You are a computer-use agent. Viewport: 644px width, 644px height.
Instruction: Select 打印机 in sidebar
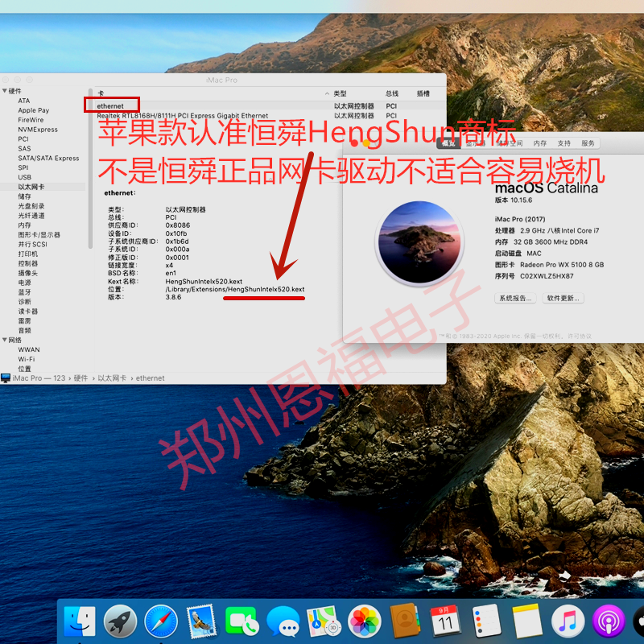pyautogui.click(x=28, y=254)
